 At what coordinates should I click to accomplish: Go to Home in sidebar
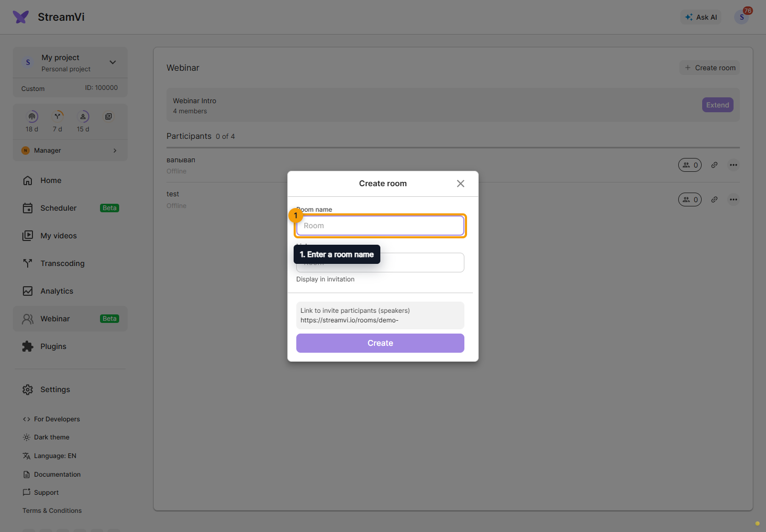tap(70, 180)
